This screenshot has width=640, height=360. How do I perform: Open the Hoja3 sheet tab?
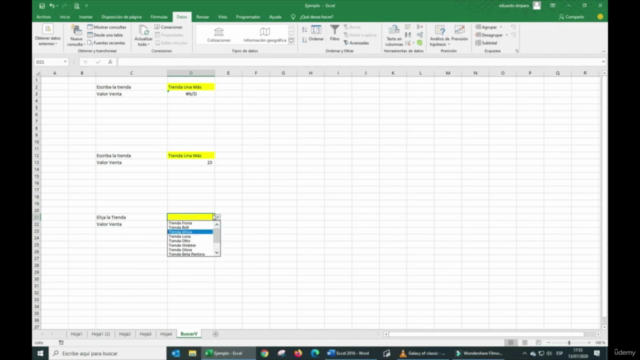[145, 334]
